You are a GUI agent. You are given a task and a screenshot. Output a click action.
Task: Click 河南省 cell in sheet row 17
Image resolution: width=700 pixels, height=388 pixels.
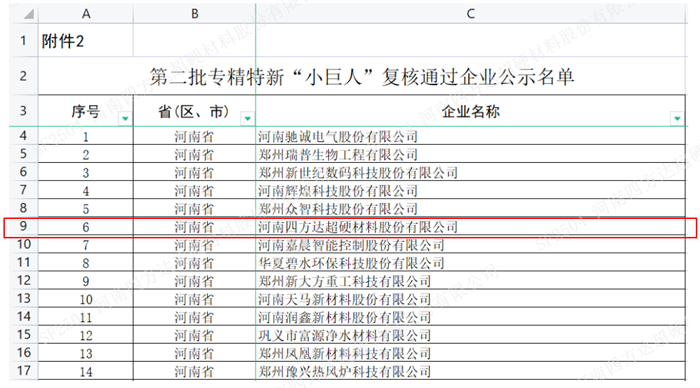[194, 371]
